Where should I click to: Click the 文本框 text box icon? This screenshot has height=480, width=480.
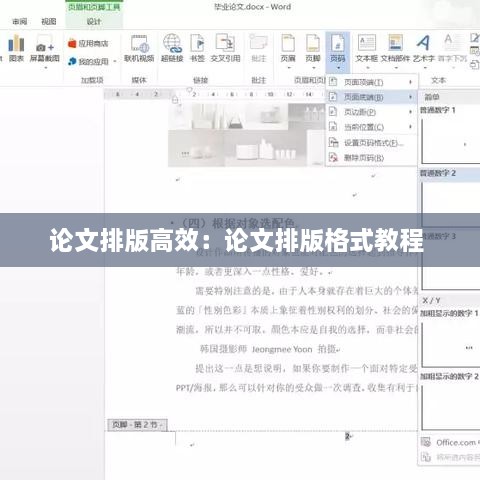(367, 43)
